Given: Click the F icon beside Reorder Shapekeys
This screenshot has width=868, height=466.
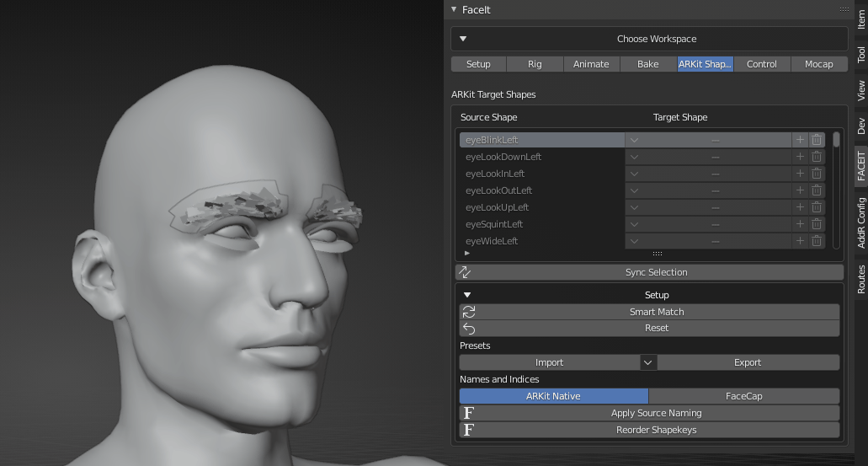Looking at the screenshot, I should (x=469, y=430).
